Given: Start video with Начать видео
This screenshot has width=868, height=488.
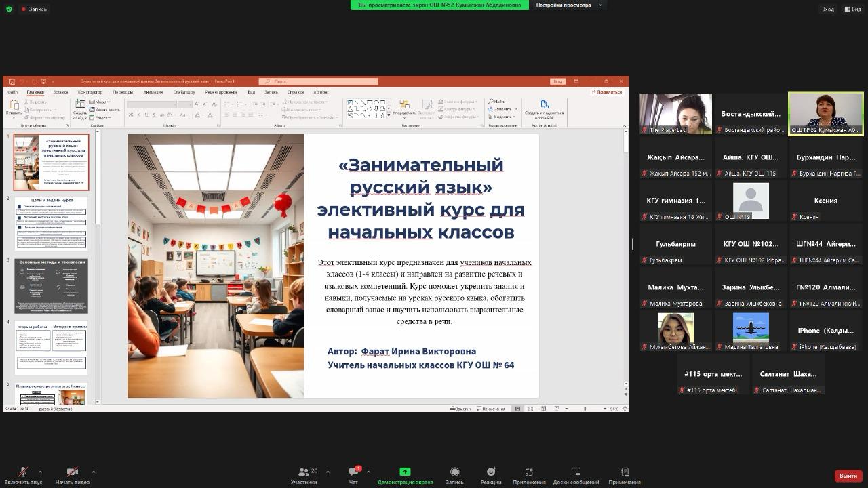Looking at the screenshot, I should coord(72,476).
